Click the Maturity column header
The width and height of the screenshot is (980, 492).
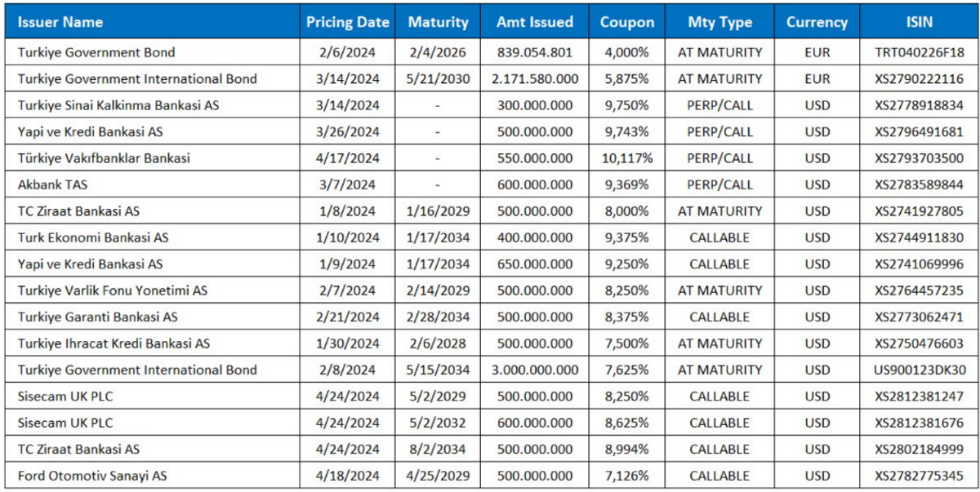click(438, 22)
